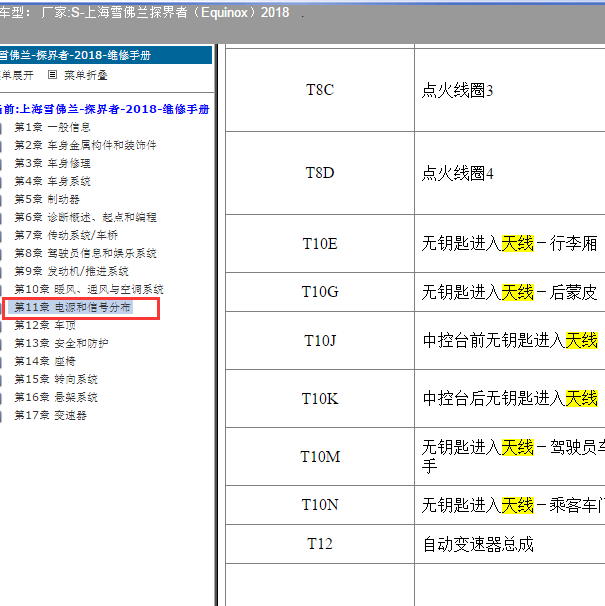Open chapter 第17章 变速器

[50, 415]
